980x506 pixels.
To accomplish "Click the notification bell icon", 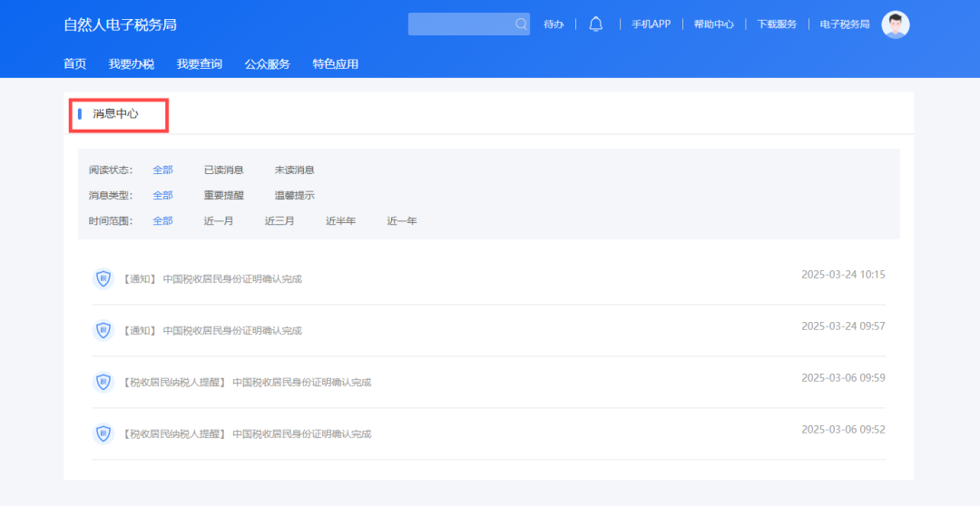I will click(595, 24).
